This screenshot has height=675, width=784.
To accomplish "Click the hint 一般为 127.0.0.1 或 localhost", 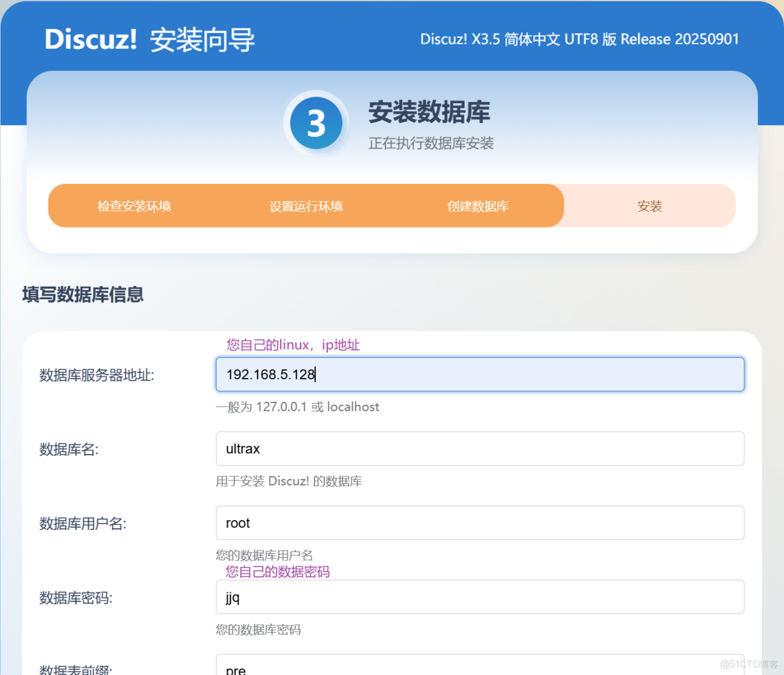I will (297, 407).
